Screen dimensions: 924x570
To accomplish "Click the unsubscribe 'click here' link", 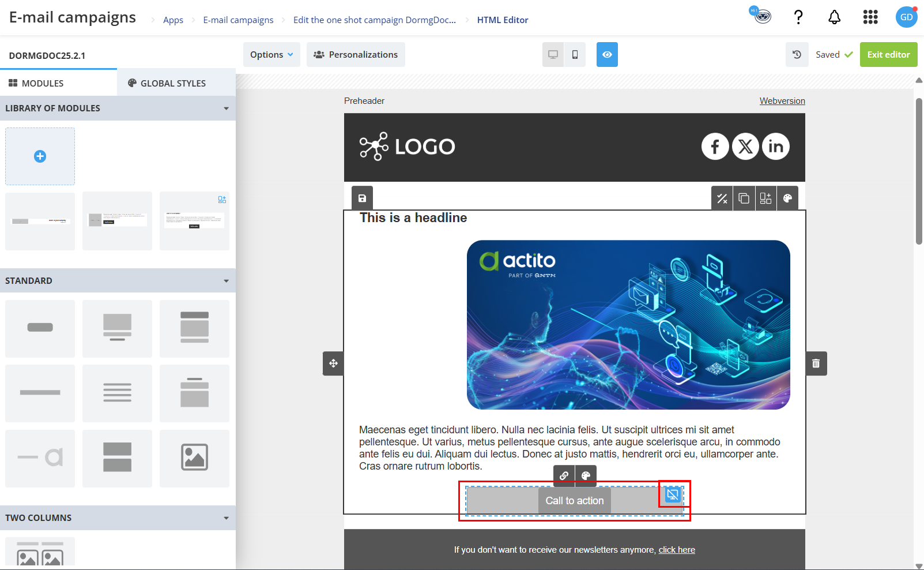I will coord(677,550).
